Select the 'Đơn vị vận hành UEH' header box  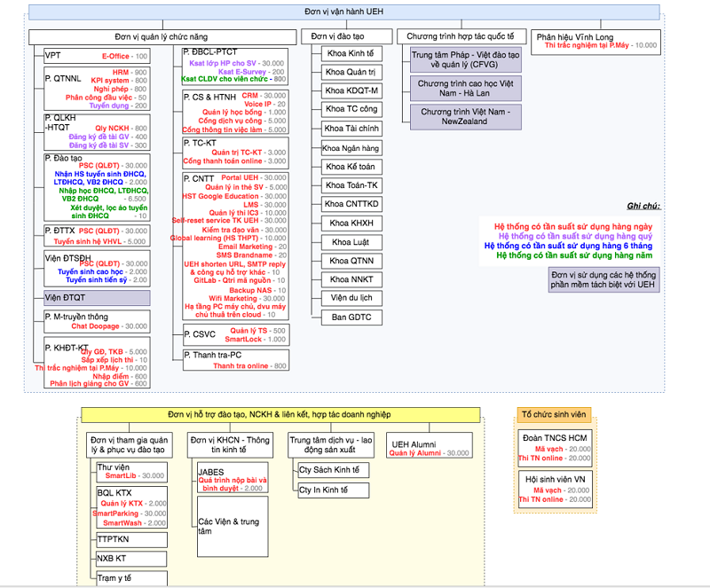point(343,12)
